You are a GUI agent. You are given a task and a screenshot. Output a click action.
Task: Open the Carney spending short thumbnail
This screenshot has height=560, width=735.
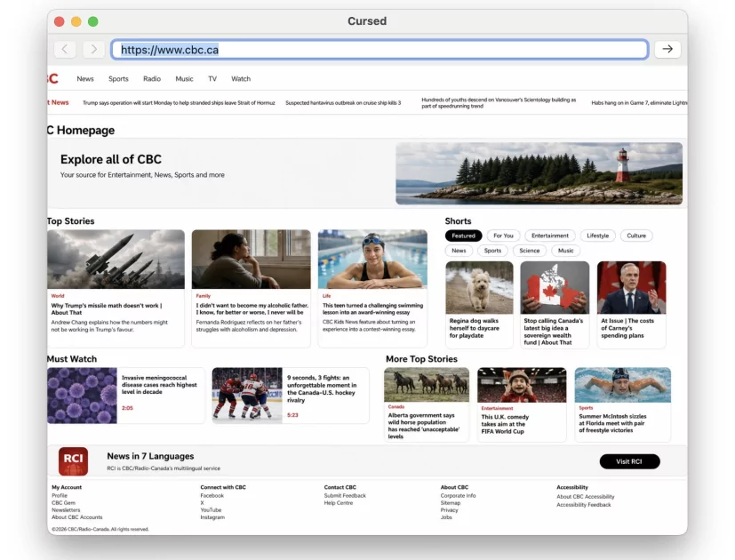click(x=631, y=287)
